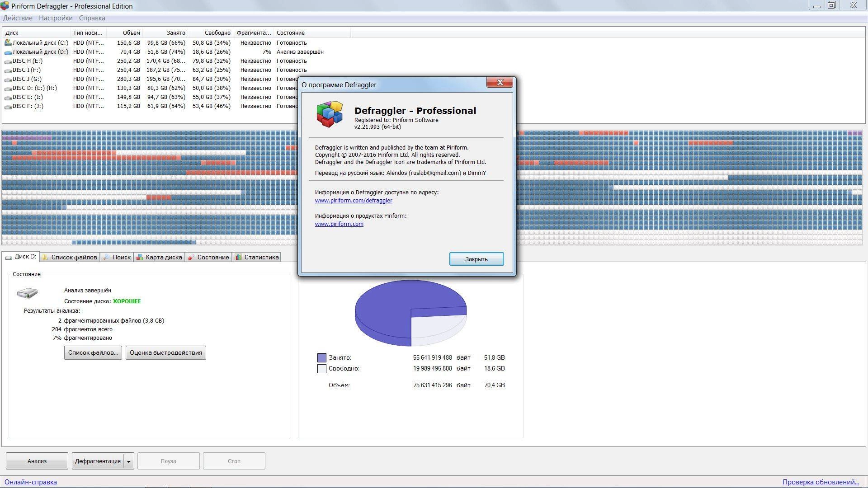Screen dimensions: 868x488
Task: Sort by the Свободно column header
Action: click(210, 33)
